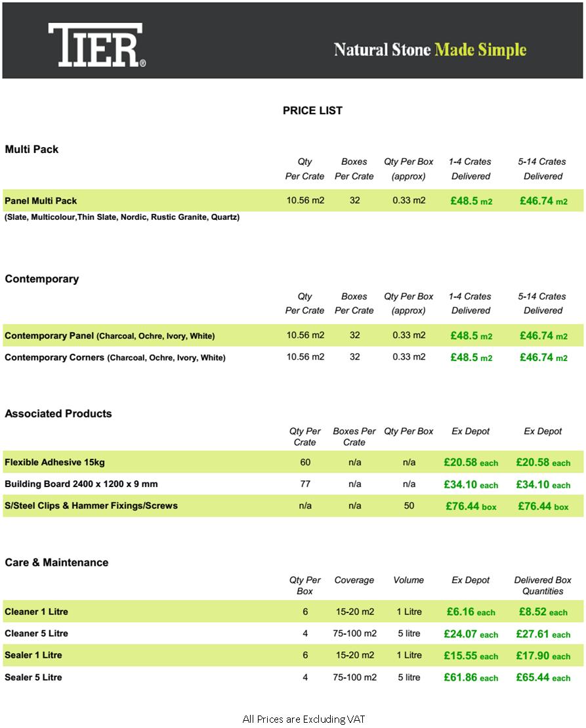Click the £27.61 each delivered price
The image size is (586, 728).
[543, 633]
